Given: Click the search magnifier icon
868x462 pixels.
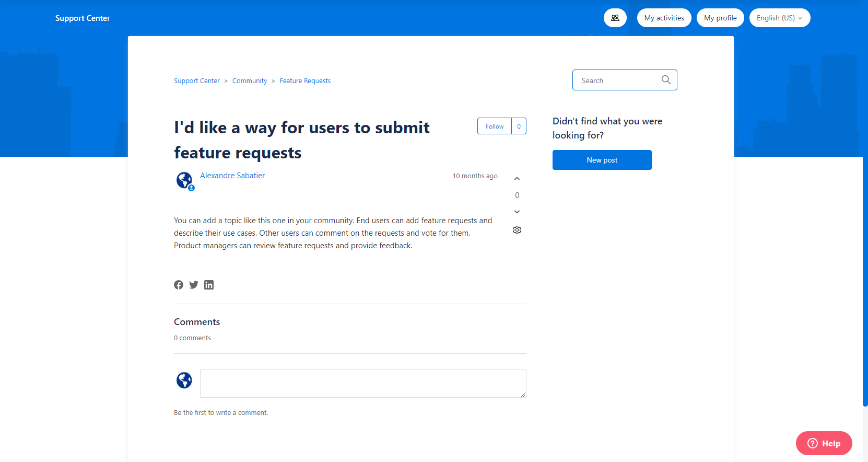Looking at the screenshot, I should coord(666,80).
